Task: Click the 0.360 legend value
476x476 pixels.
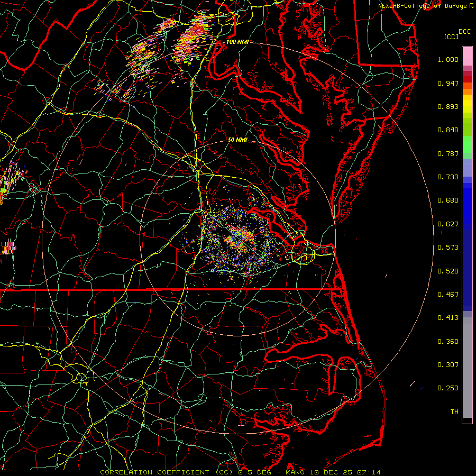Action: pos(448,342)
